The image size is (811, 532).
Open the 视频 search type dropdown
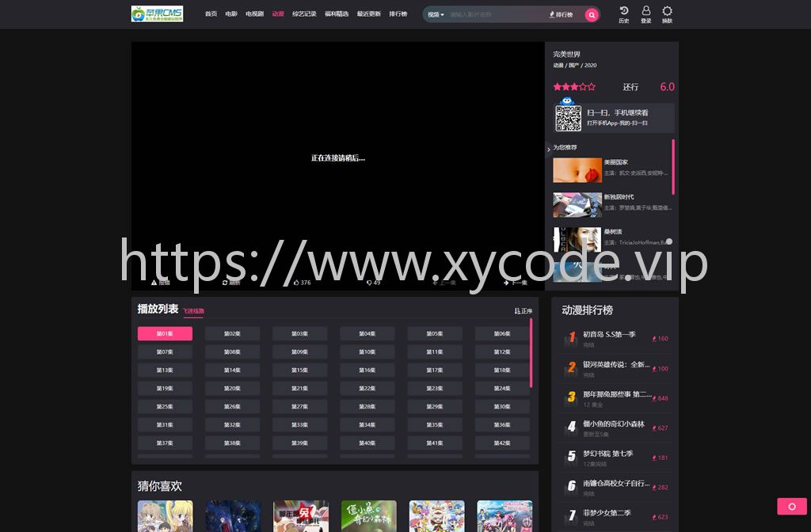[436, 14]
